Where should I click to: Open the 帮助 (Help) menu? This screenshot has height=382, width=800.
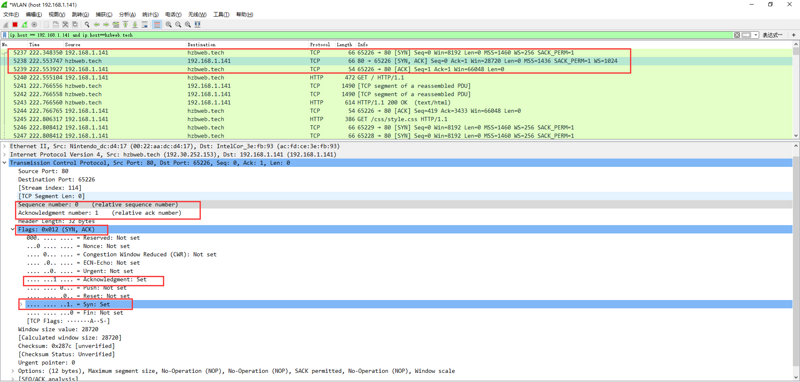pos(244,15)
